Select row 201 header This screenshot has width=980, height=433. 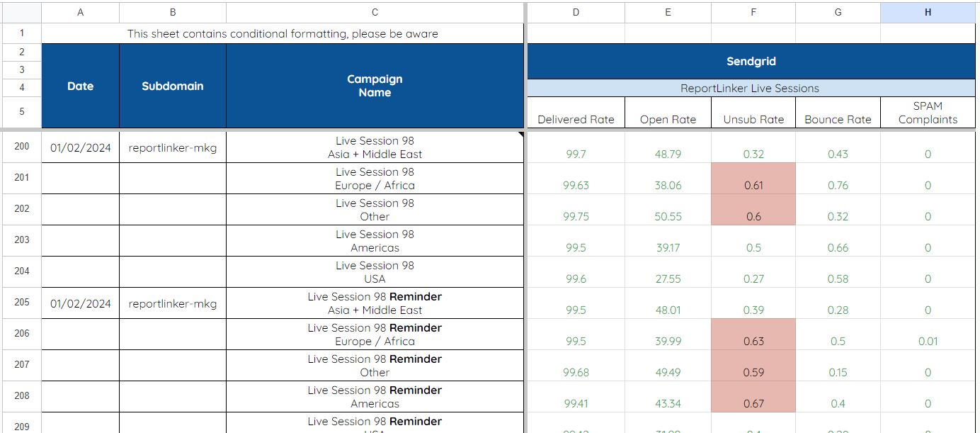pos(21,178)
